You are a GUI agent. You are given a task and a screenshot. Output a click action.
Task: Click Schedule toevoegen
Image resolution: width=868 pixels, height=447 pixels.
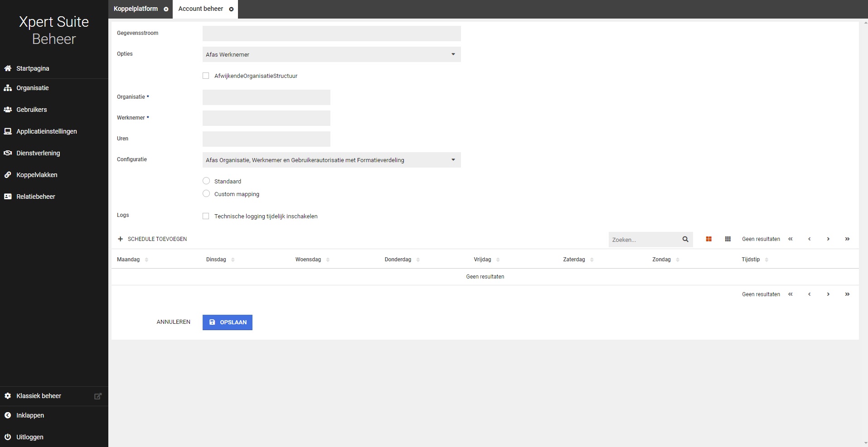point(152,239)
